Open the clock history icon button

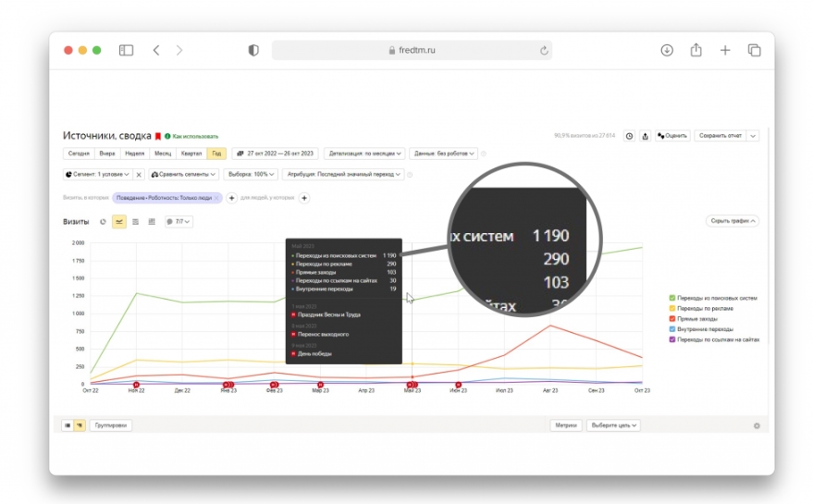[x=629, y=136]
